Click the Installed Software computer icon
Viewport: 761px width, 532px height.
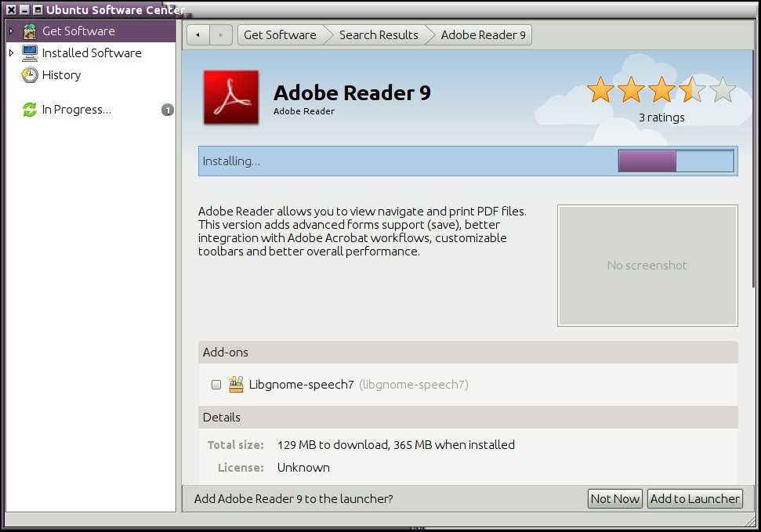point(30,53)
